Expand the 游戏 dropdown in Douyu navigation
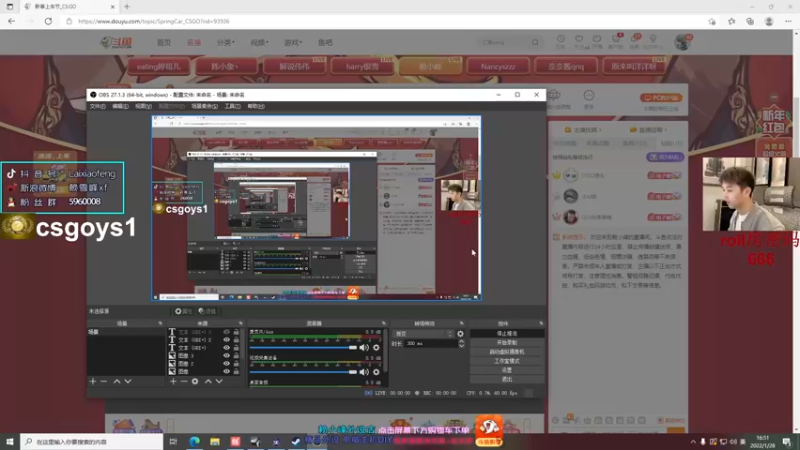Screen dimensions: 800x450 [x=293, y=42]
